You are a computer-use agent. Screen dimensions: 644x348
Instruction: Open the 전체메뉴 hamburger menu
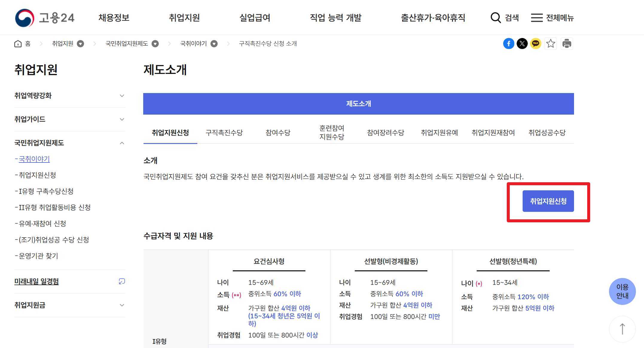(x=537, y=18)
